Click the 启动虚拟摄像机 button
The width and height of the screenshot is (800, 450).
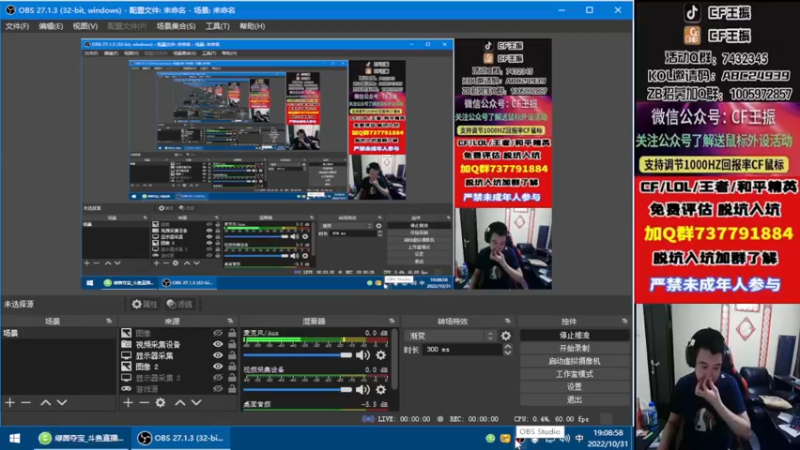tap(574, 361)
